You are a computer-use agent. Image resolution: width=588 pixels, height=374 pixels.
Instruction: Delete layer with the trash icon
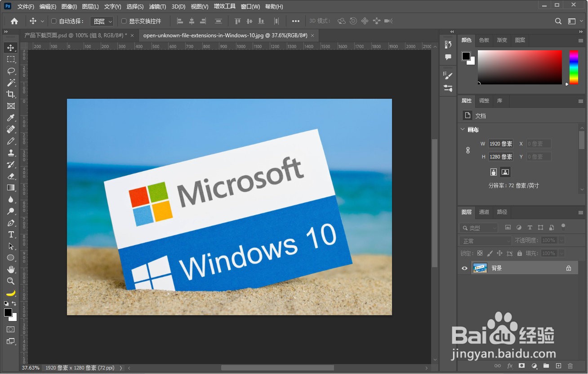(x=570, y=366)
